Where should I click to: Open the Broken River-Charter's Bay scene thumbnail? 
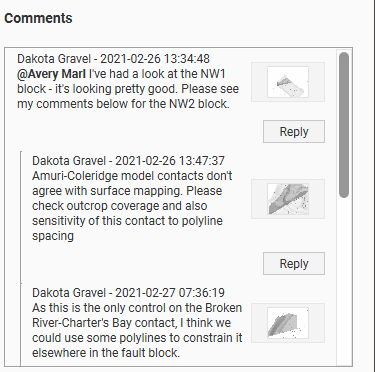click(288, 323)
